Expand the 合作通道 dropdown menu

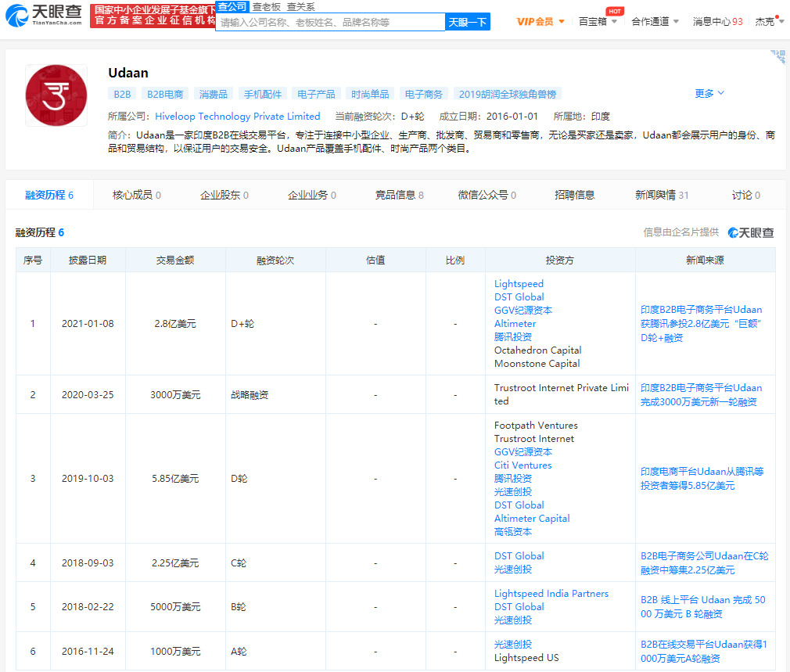point(655,22)
